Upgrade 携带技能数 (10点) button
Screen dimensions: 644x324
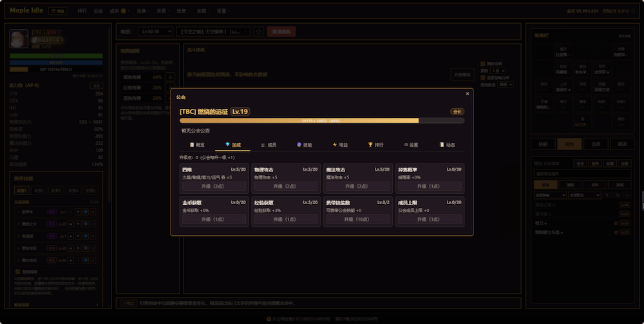click(357, 219)
